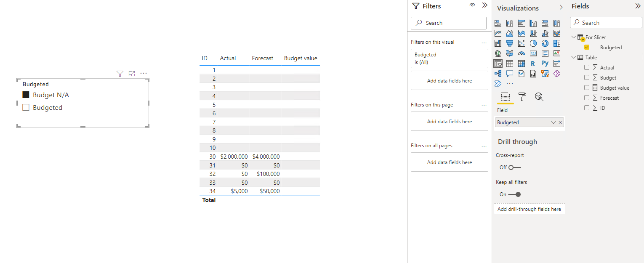This screenshot has height=263, width=644.
Task: Select the R script visual
Action: (x=533, y=64)
